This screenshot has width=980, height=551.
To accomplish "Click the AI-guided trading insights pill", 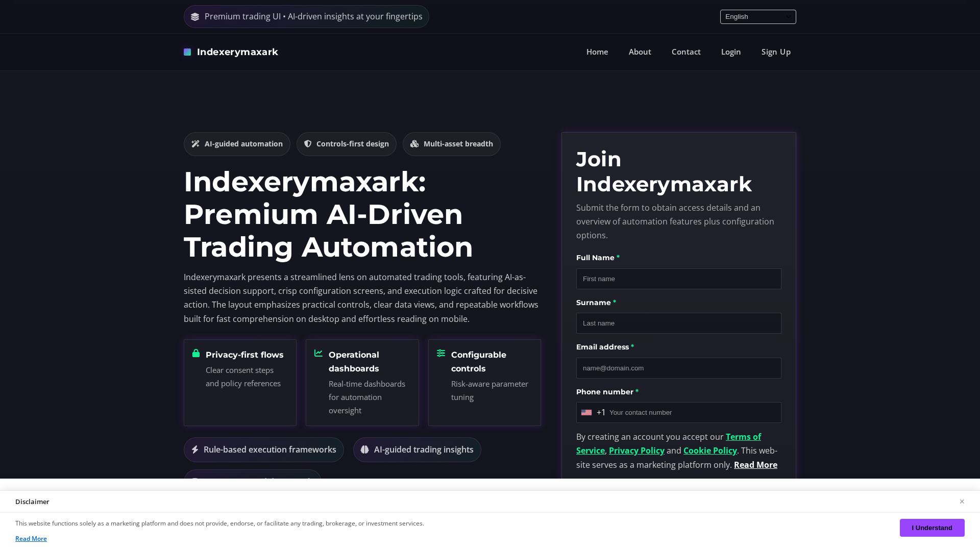I will tap(417, 449).
